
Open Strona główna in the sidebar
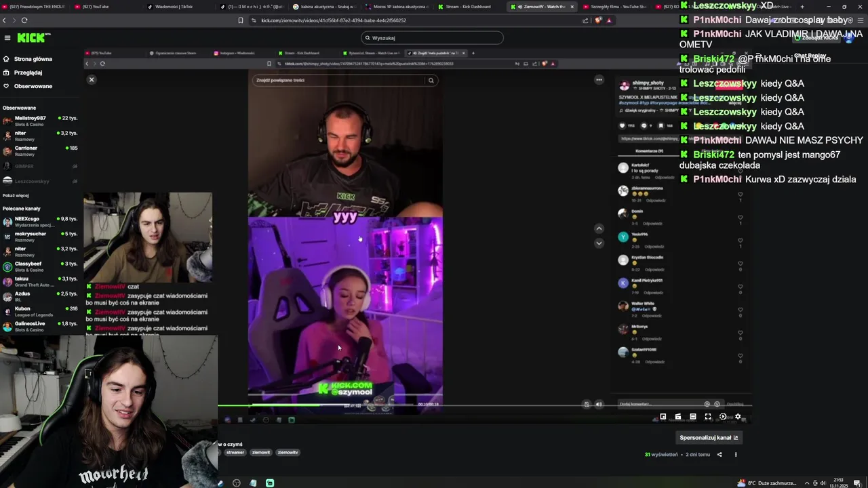pyautogui.click(x=33, y=59)
